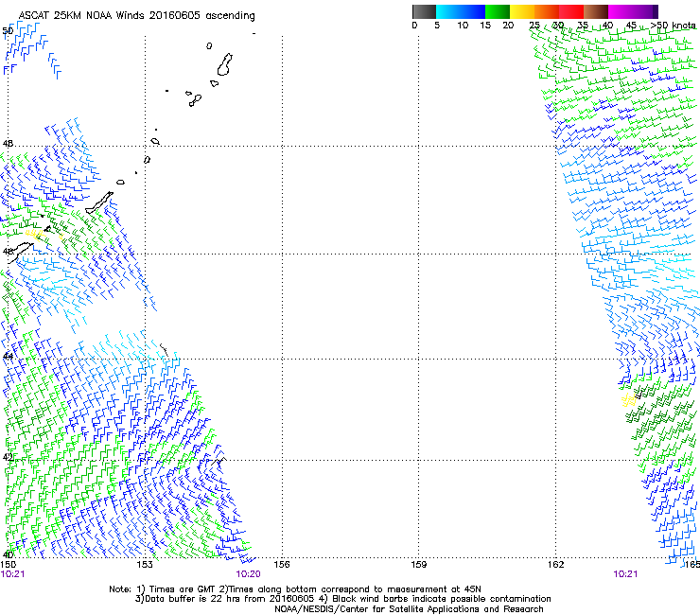The image size is (700, 615).
Task: Click the elongated island outline near 47N 152E
Action: point(99,202)
